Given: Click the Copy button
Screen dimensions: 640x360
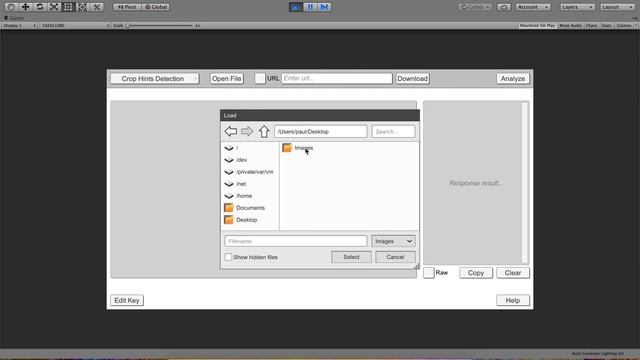Looking at the screenshot, I should [476, 273].
